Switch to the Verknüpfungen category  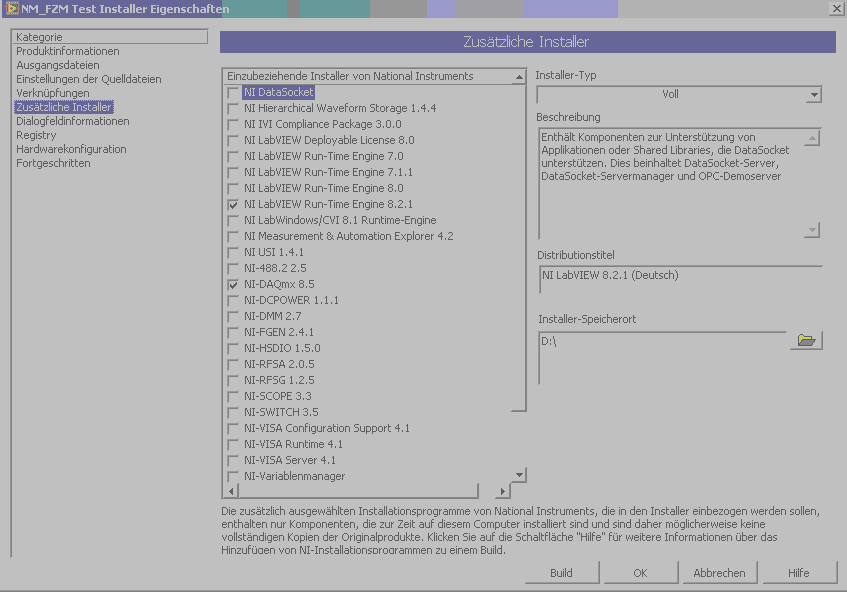click(52, 93)
